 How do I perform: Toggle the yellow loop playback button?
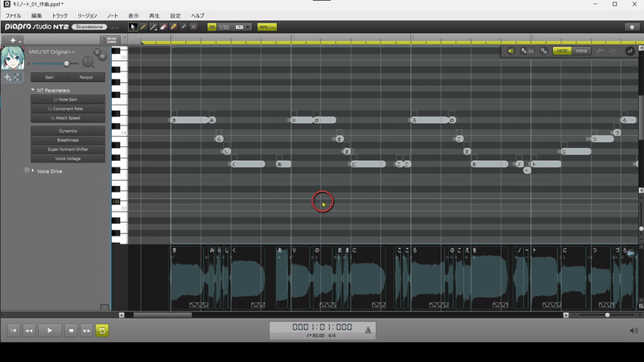pos(102,331)
